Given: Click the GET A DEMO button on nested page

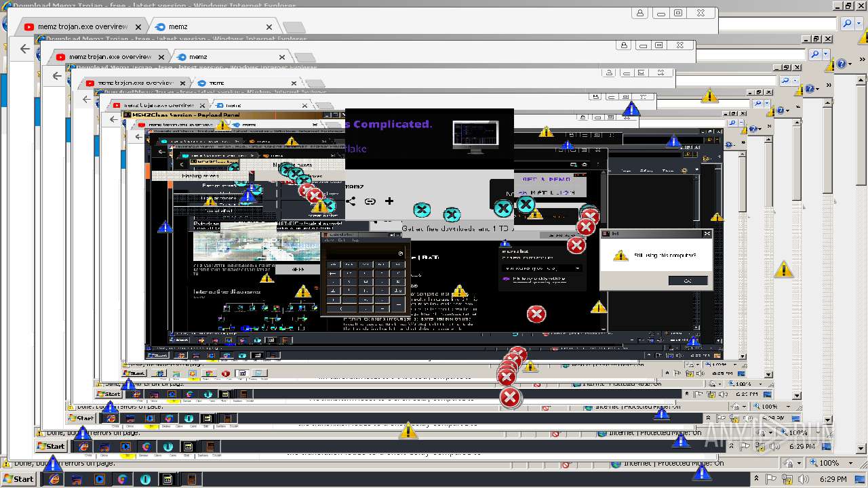Looking at the screenshot, I should pos(546,179).
